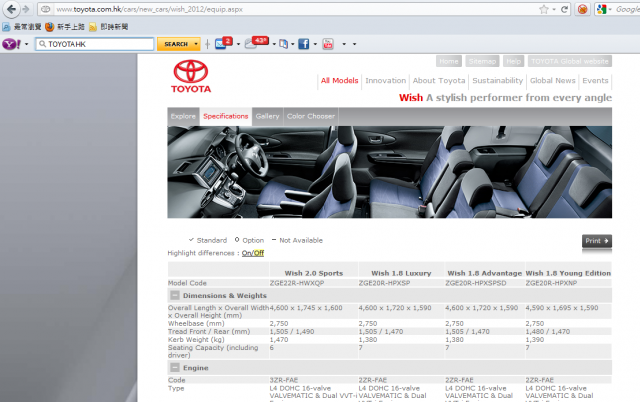The image size is (640, 402).
Task: Open the weather icon showing 43°
Action: 256,42
